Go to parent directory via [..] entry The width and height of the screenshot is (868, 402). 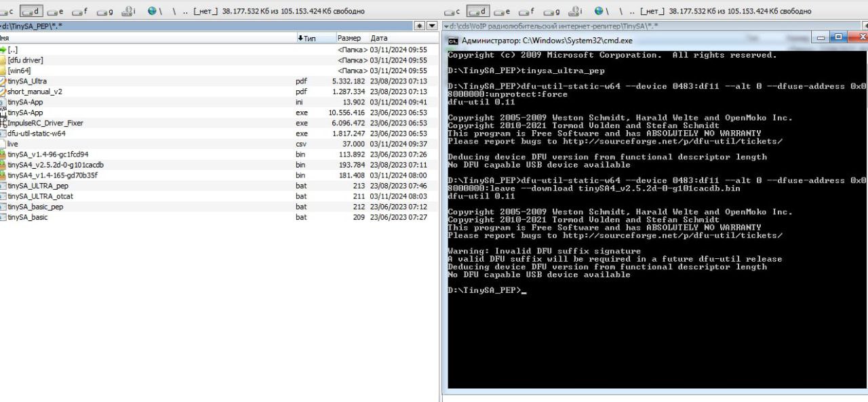(12, 50)
